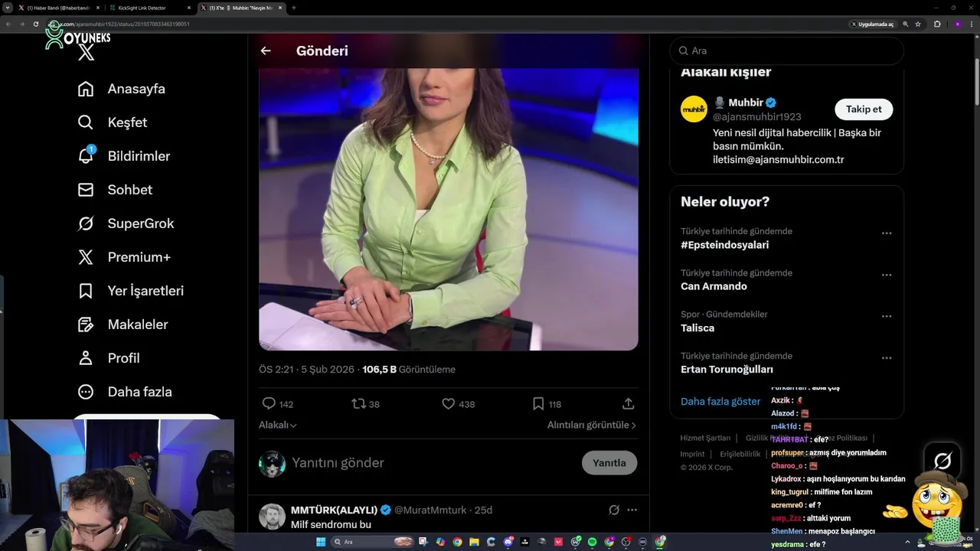Open SuperGrok in the sidebar

click(x=126, y=223)
